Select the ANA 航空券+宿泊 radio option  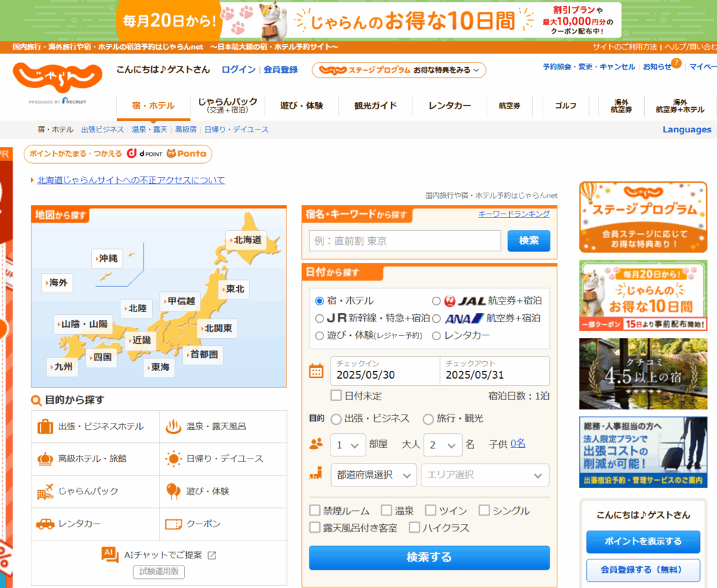pos(436,318)
